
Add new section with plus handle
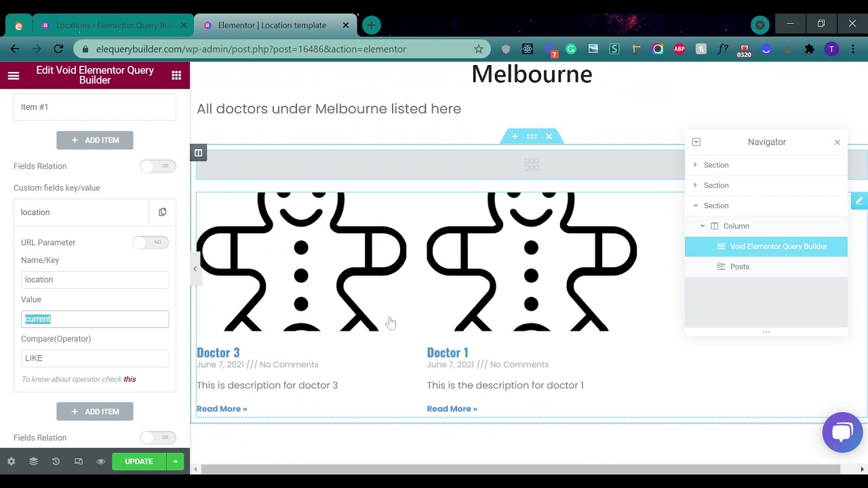click(515, 136)
